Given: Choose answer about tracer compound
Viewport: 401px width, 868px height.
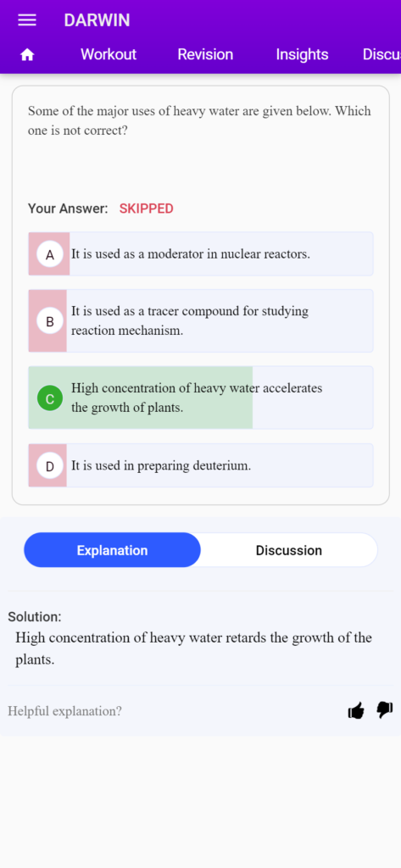Looking at the screenshot, I should [x=201, y=320].
